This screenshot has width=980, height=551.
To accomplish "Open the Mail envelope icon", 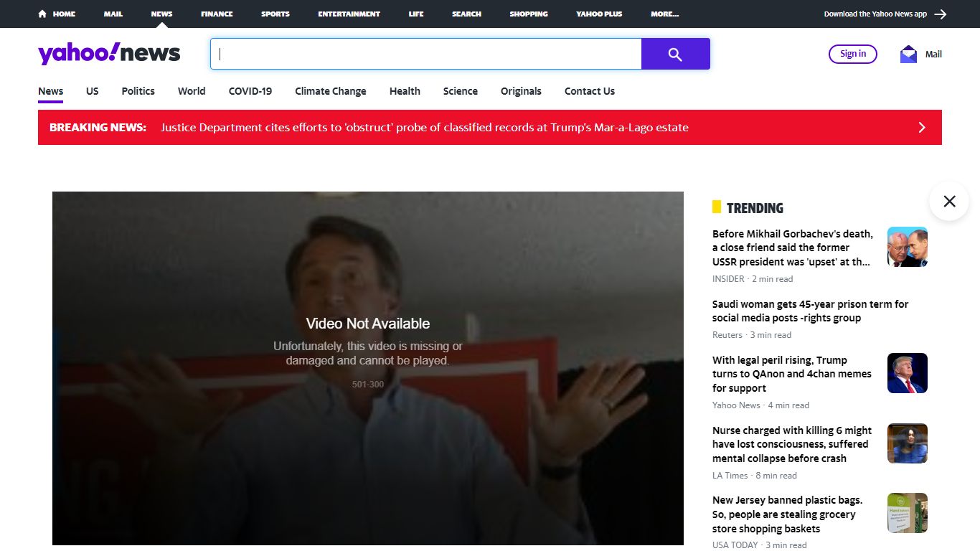I will (908, 54).
